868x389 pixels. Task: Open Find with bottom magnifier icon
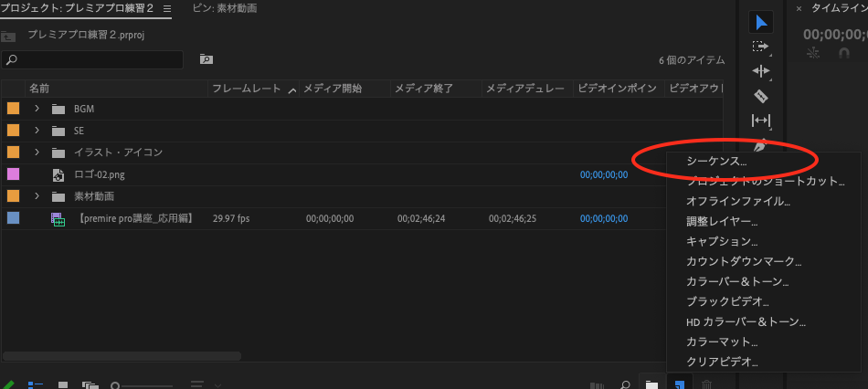tap(625, 384)
